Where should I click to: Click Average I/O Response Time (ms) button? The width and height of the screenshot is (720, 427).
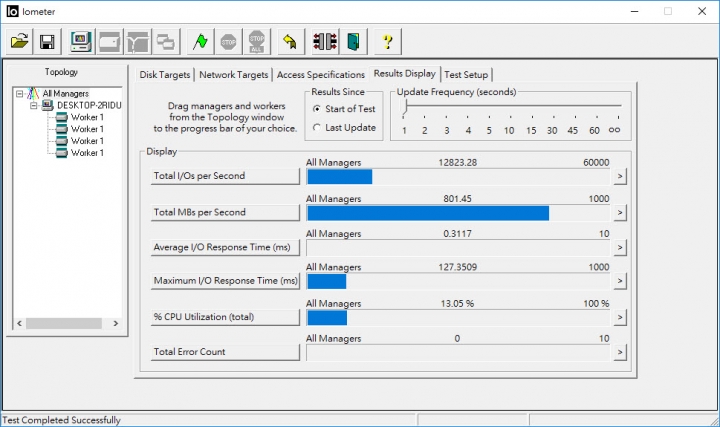[225, 247]
